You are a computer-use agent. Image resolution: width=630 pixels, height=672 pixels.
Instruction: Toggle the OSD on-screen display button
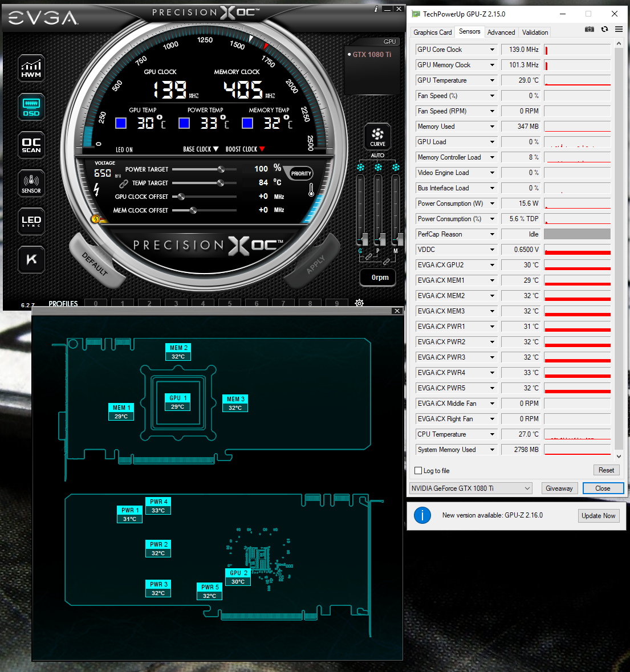31,107
